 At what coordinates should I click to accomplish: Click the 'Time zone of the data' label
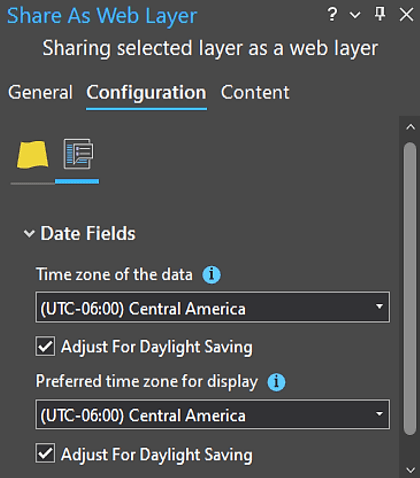tap(114, 275)
